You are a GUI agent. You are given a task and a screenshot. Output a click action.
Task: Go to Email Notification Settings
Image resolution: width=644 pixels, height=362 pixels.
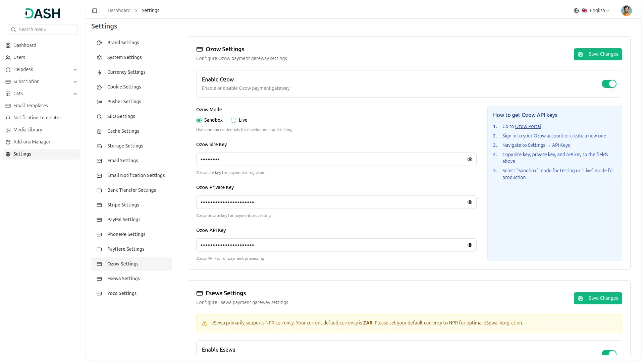pos(131,176)
